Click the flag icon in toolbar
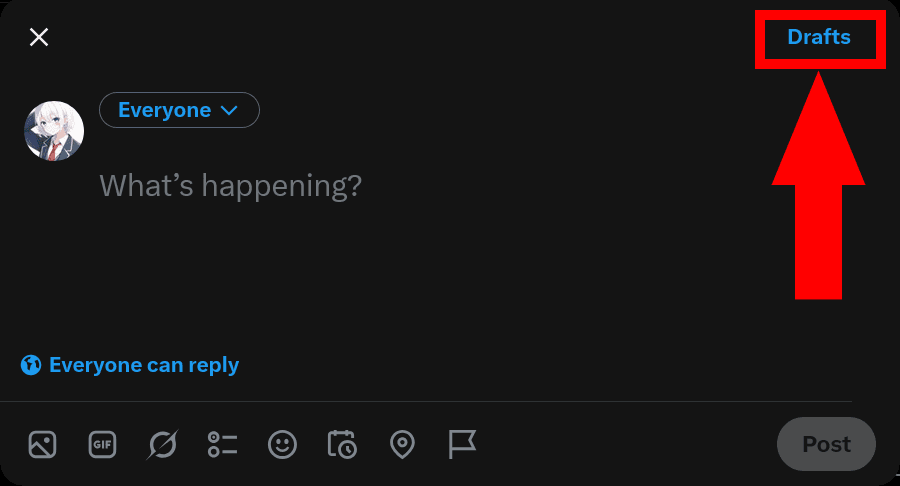 [462, 444]
